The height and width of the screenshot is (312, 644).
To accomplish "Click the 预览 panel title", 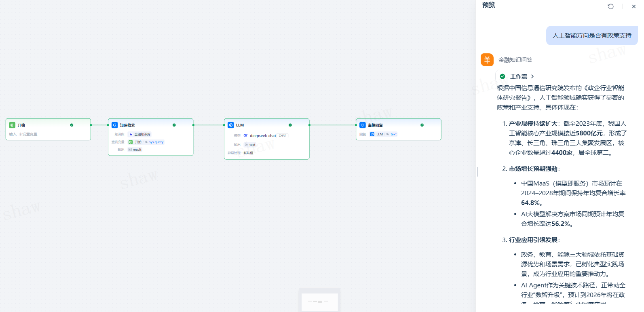I will pyautogui.click(x=488, y=5).
